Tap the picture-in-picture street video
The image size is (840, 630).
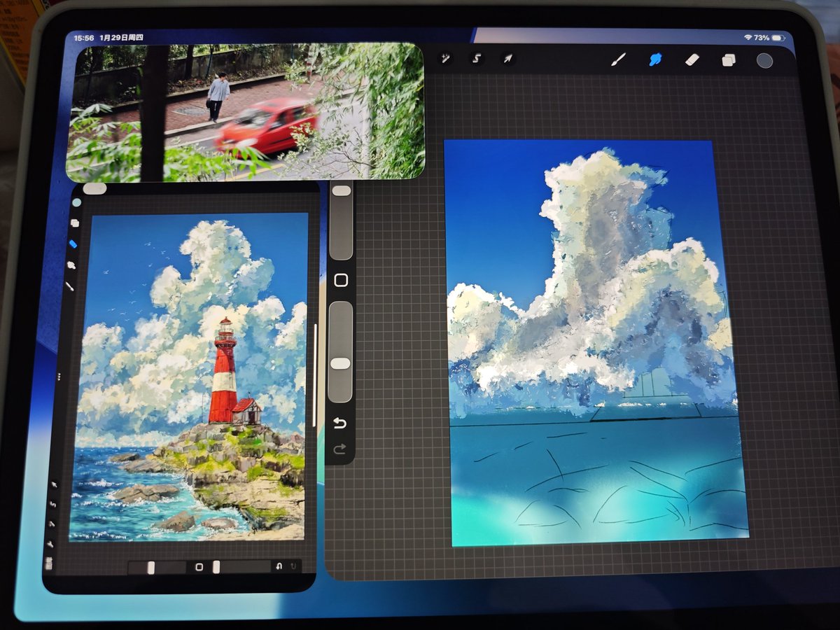pos(245,112)
